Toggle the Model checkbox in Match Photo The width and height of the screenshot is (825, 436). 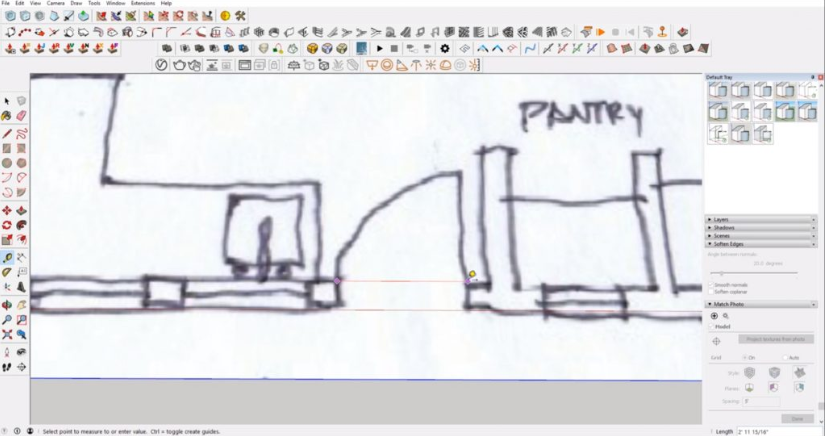711,327
